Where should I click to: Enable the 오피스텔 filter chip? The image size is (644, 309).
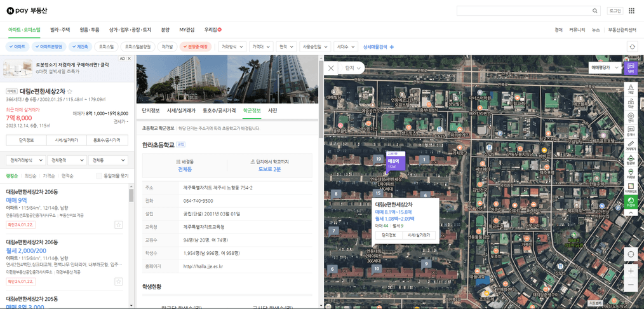coord(106,47)
